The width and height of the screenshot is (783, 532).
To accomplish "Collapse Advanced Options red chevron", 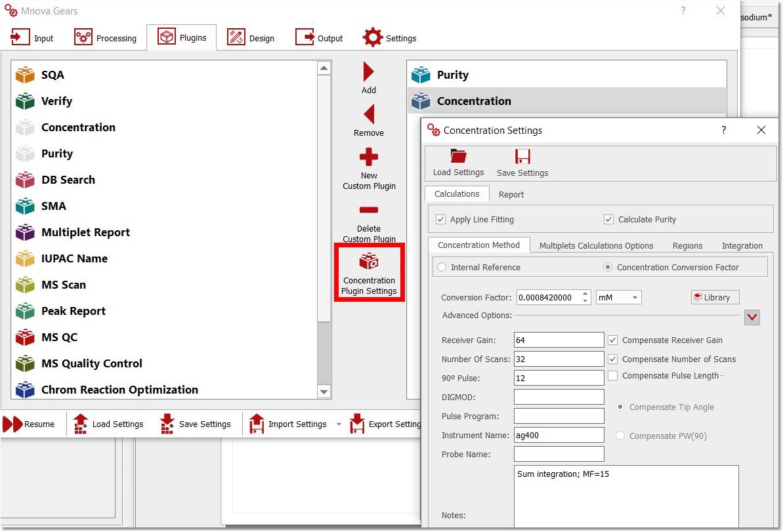I will coord(752,317).
